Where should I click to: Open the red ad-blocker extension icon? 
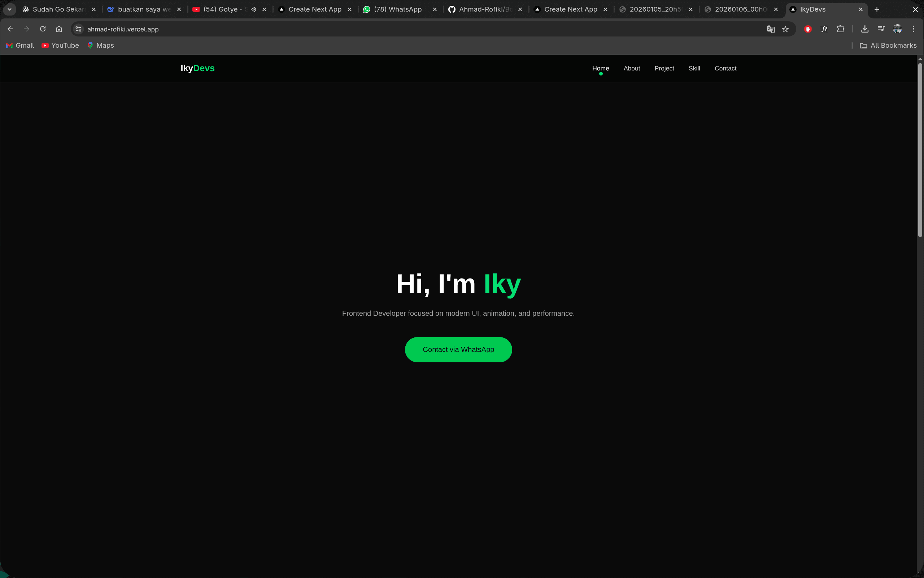[x=807, y=29]
